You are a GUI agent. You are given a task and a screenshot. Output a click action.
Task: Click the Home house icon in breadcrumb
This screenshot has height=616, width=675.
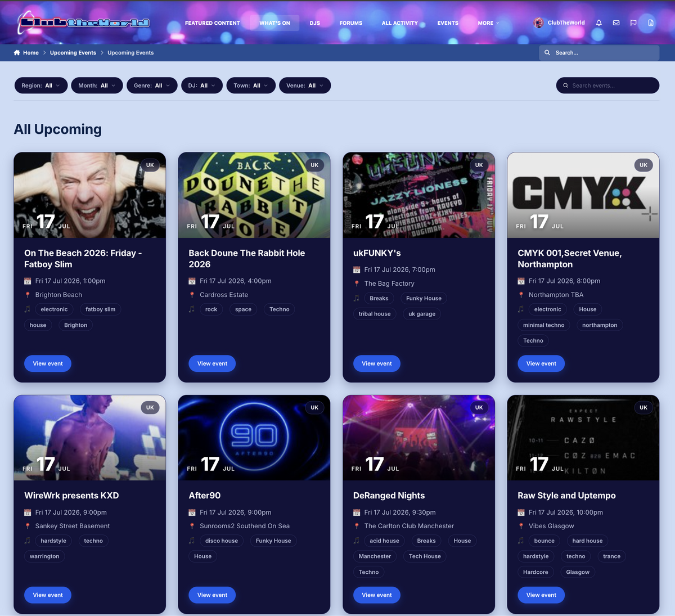17,53
